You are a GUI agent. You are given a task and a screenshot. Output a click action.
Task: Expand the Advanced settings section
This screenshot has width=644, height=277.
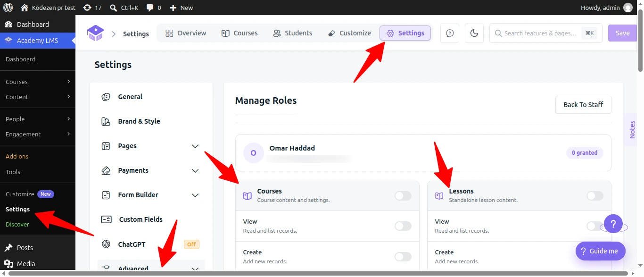pos(195,269)
